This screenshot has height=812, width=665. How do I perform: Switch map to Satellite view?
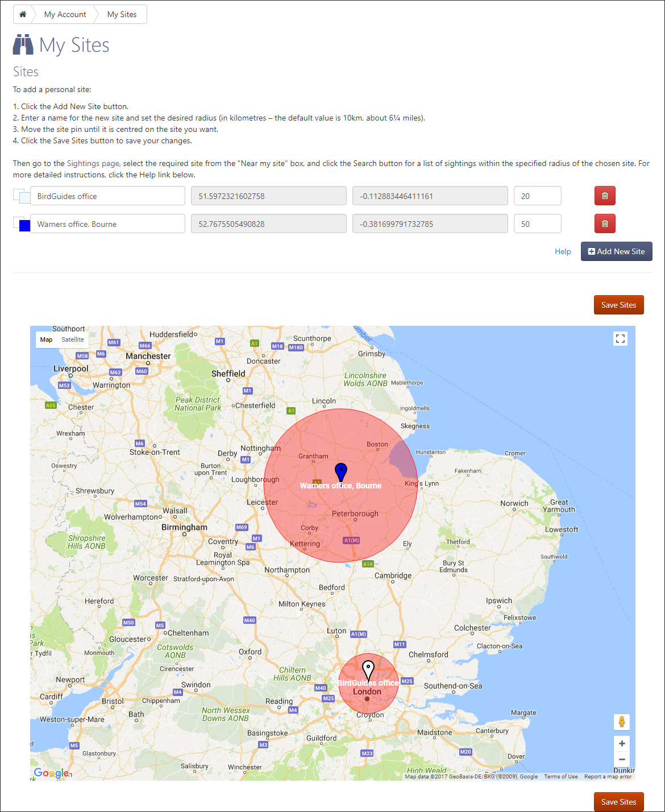click(73, 339)
